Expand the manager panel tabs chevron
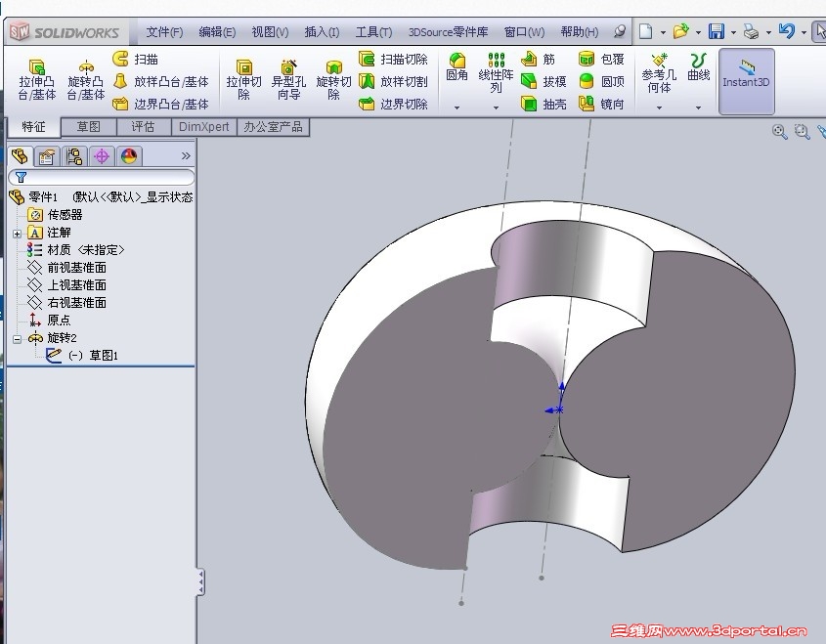This screenshot has width=826, height=644. click(186, 155)
